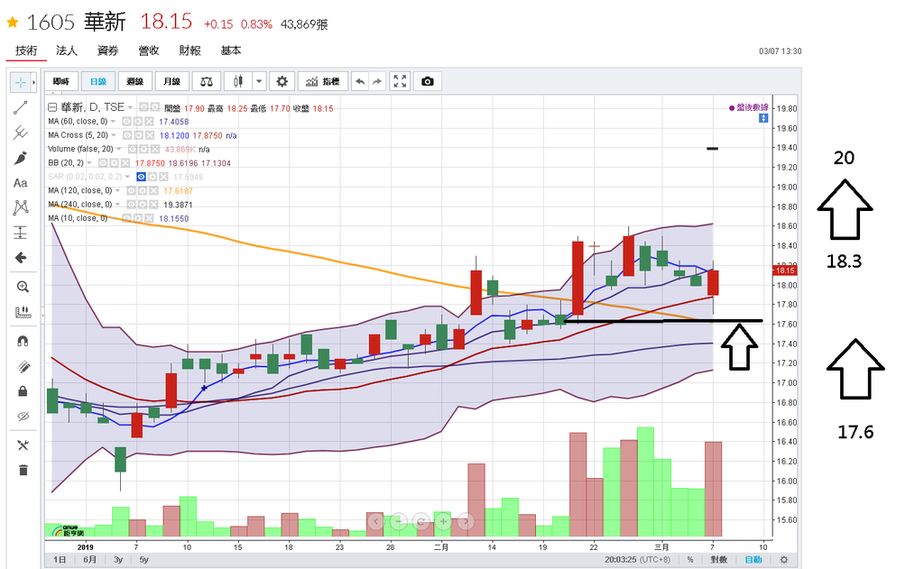This screenshot has width=924, height=569.
Task: Show the SAR indicator using blue eye
Action: click(142, 177)
